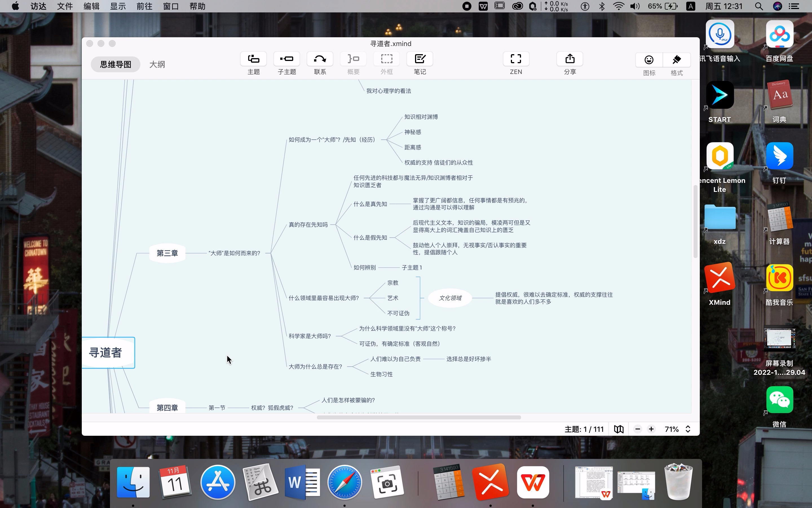The image size is (812, 508).
Task: Select the 权威?狐假虎威? topic
Action: pos(272,408)
